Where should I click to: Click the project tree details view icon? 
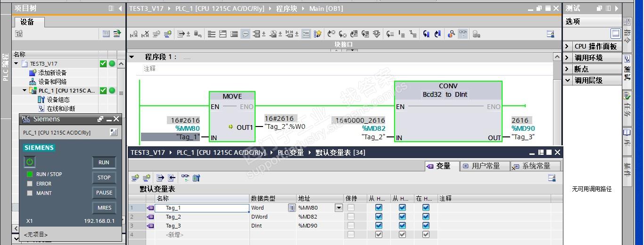[x=106, y=34]
